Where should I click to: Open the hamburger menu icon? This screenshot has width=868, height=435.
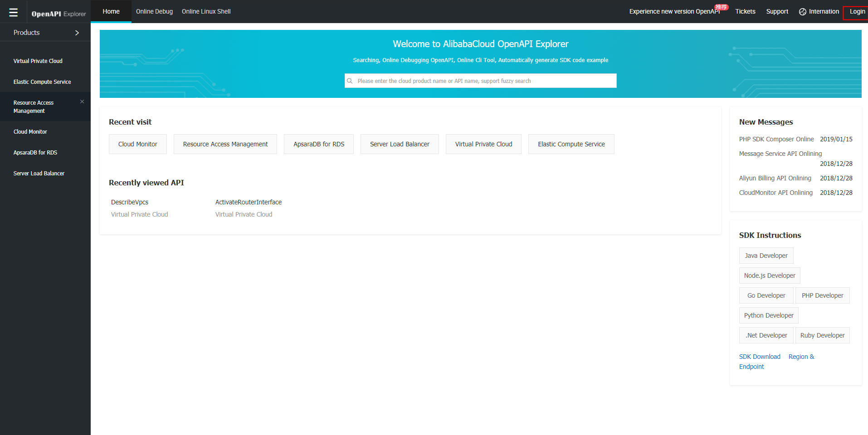[14, 12]
